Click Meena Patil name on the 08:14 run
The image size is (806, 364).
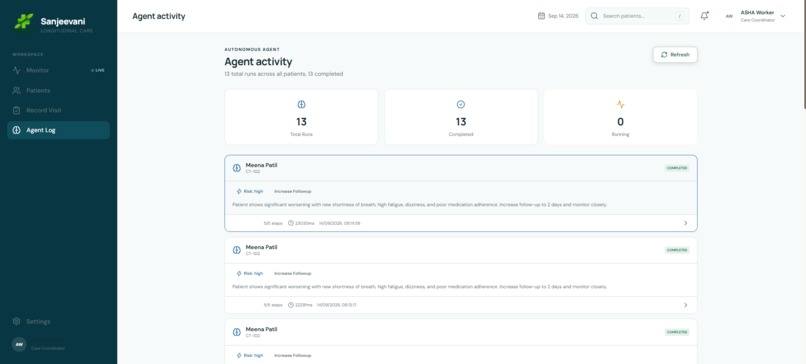tap(261, 165)
